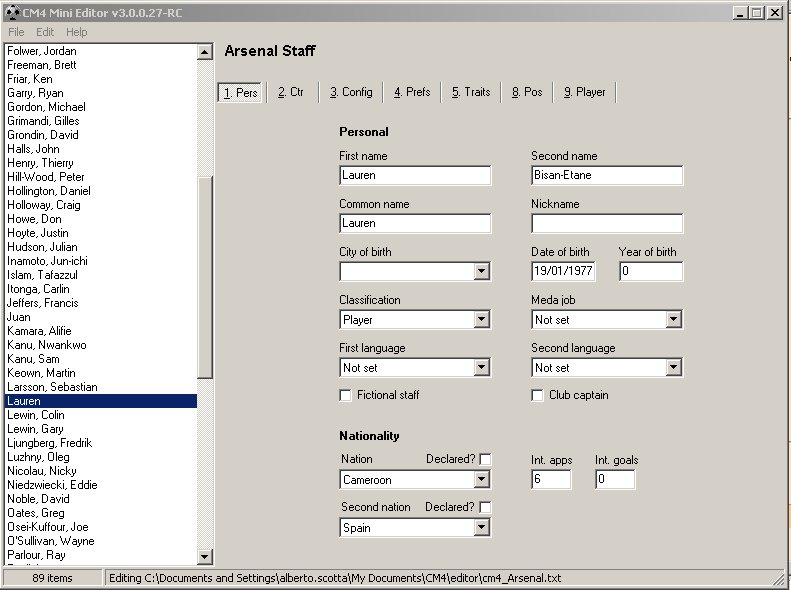
Task: Click the Second name input field
Action: 607,175
